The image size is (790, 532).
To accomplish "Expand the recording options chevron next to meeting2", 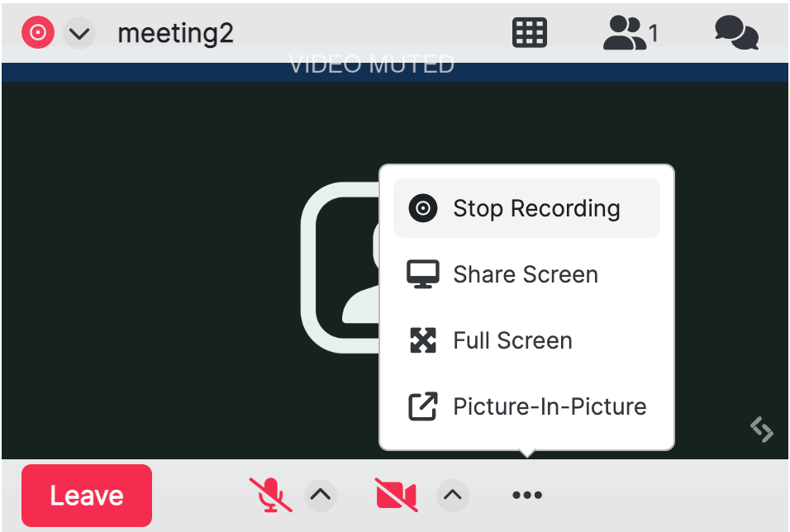I will coord(79,32).
